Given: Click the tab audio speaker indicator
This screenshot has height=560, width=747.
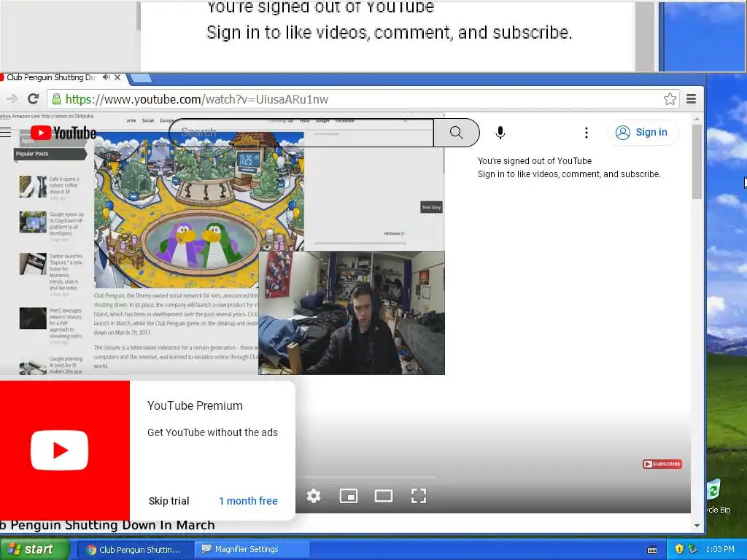Looking at the screenshot, I should pos(107,77).
